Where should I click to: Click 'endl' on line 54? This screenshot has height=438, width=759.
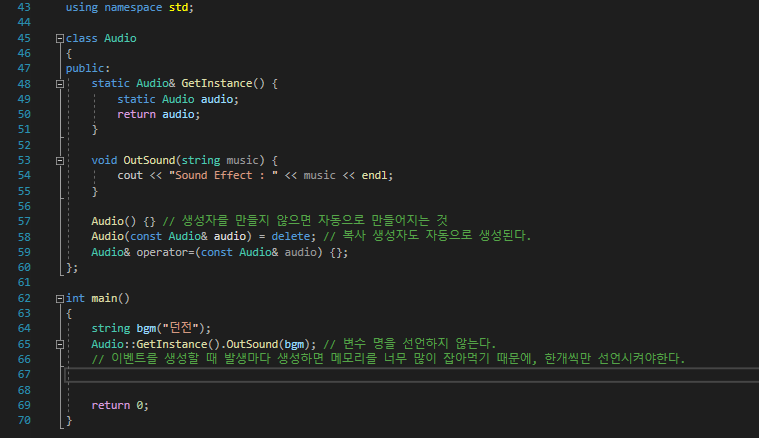[x=374, y=175]
